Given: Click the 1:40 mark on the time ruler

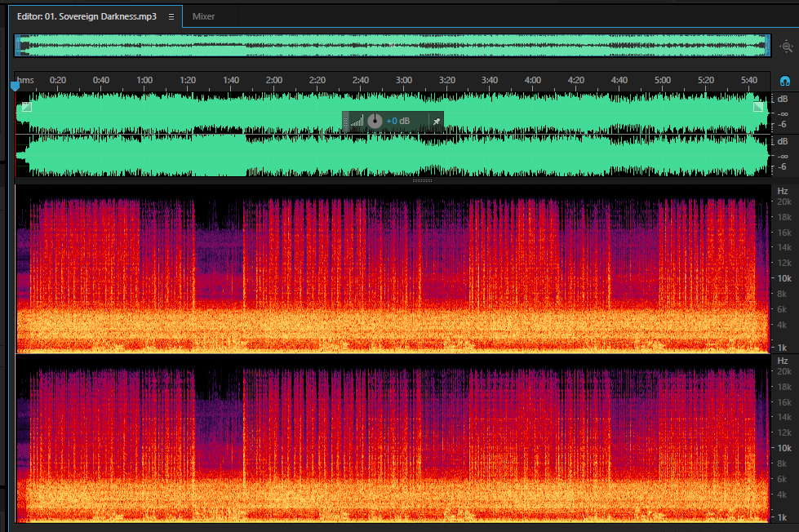Looking at the screenshot, I should [231, 80].
